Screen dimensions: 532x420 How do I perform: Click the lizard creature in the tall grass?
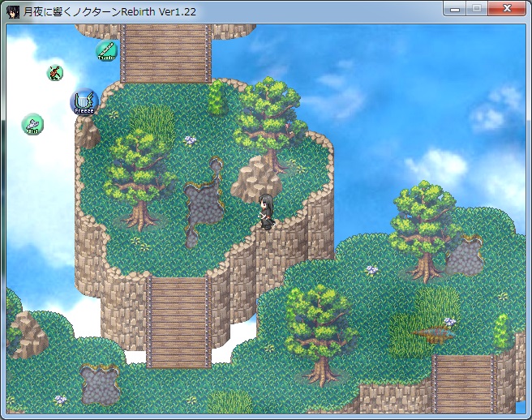pos(434,331)
